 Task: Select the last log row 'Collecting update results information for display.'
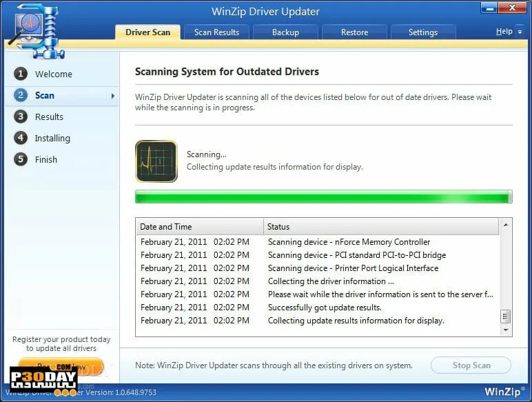click(318, 321)
